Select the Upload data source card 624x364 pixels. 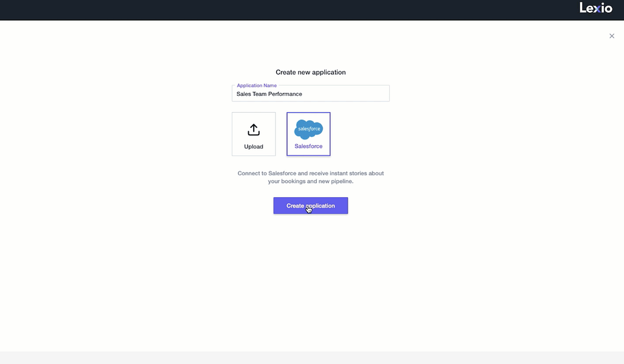click(254, 134)
